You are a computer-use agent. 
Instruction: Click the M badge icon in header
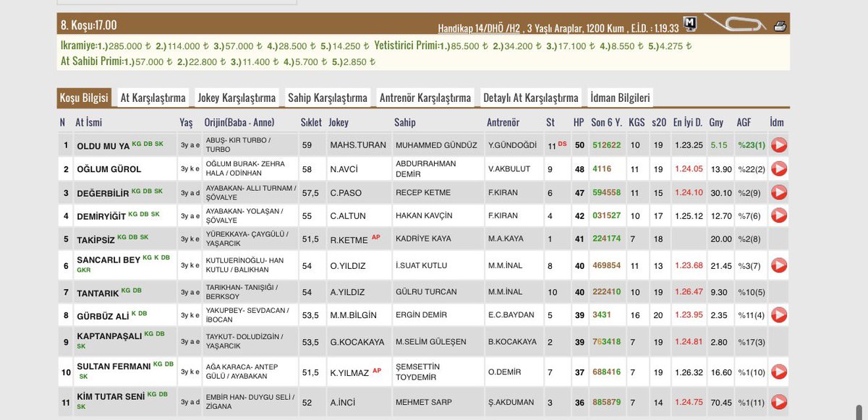click(690, 24)
